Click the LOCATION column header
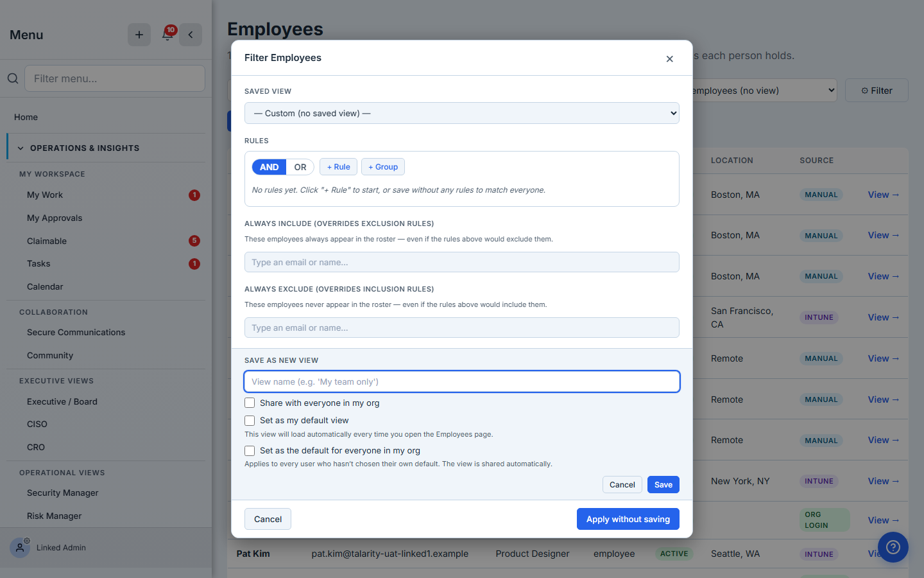 pyautogui.click(x=732, y=161)
